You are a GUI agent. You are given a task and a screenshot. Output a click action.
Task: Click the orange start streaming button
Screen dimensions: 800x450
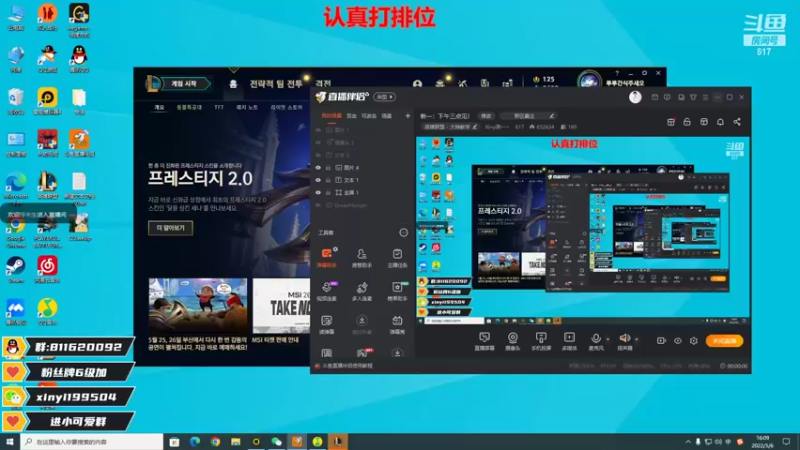pyautogui.click(x=724, y=341)
